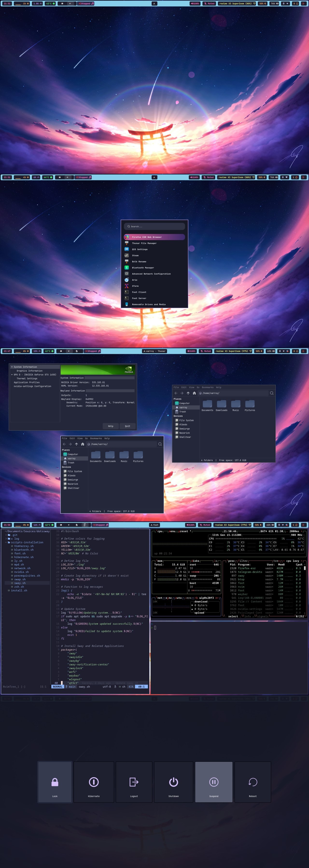Click /home/varrxy/ path bar in right-hand Thunar
This screenshot has width=309, height=868.
click(233, 393)
